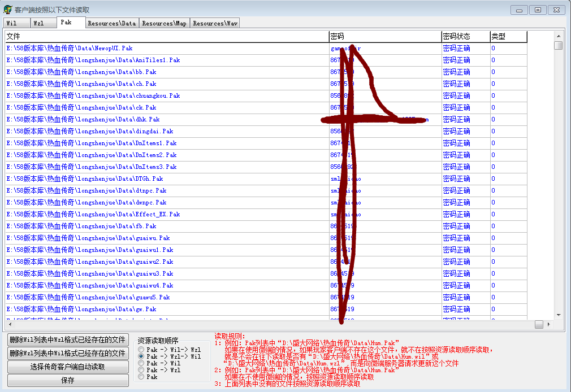This screenshot has width=571, height=392.
Task: Select the chuangkou.Pak file row
Action: click(266, 95)
